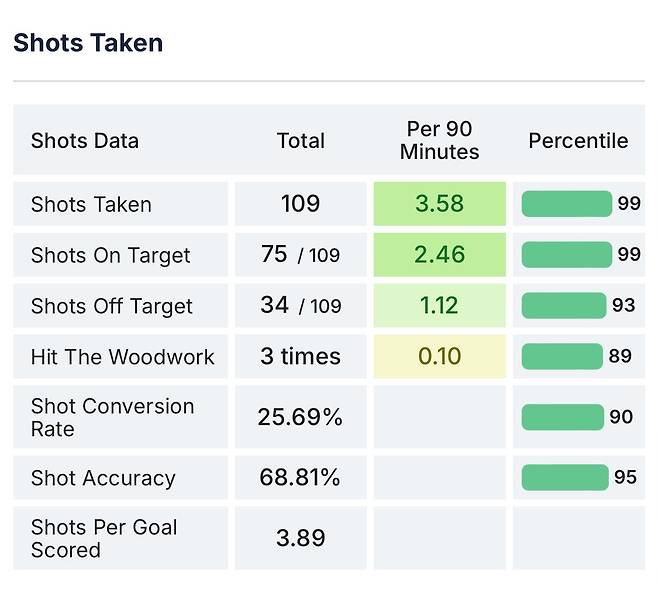Click the Hit The Woodwork row label
Viewport: 658px width, 593px height.
(122, 357)
